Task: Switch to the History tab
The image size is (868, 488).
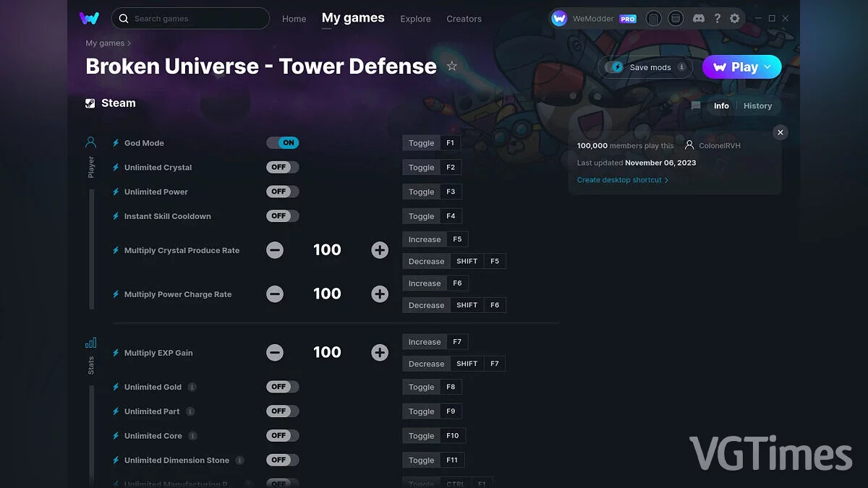Action: 757,106
